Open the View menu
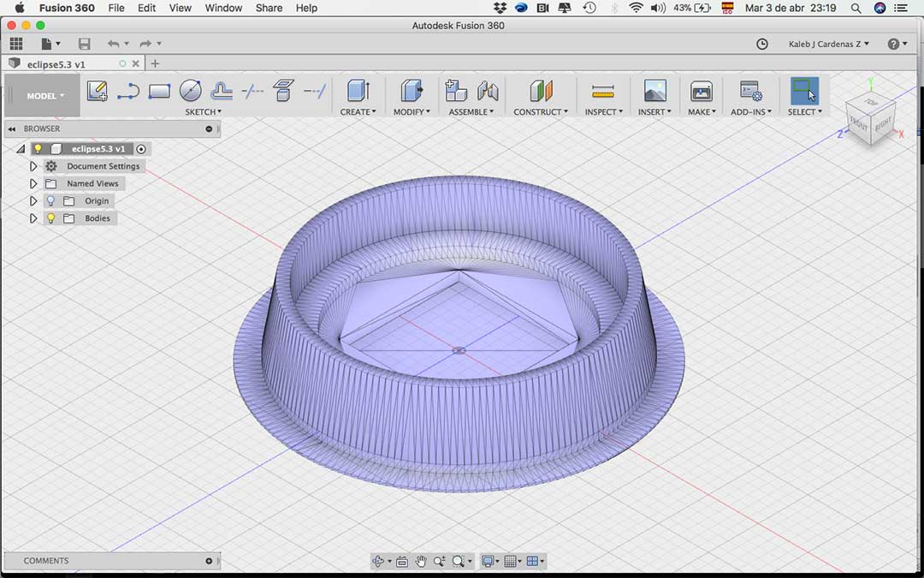 (181, 8)
